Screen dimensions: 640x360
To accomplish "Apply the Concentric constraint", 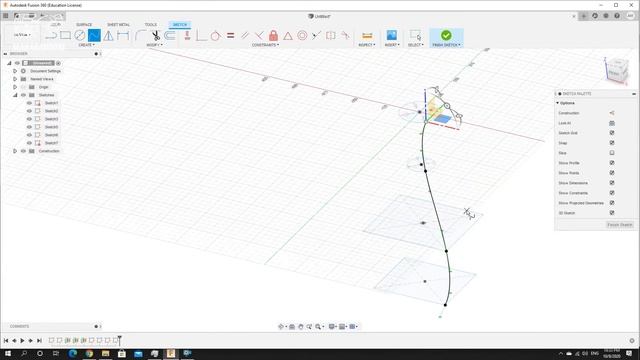I will [302, 36].
